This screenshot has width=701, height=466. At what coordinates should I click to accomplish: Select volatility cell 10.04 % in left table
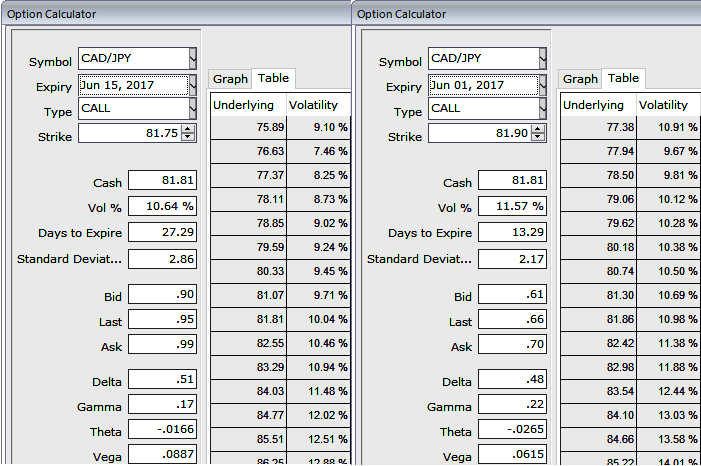(318, 320)
